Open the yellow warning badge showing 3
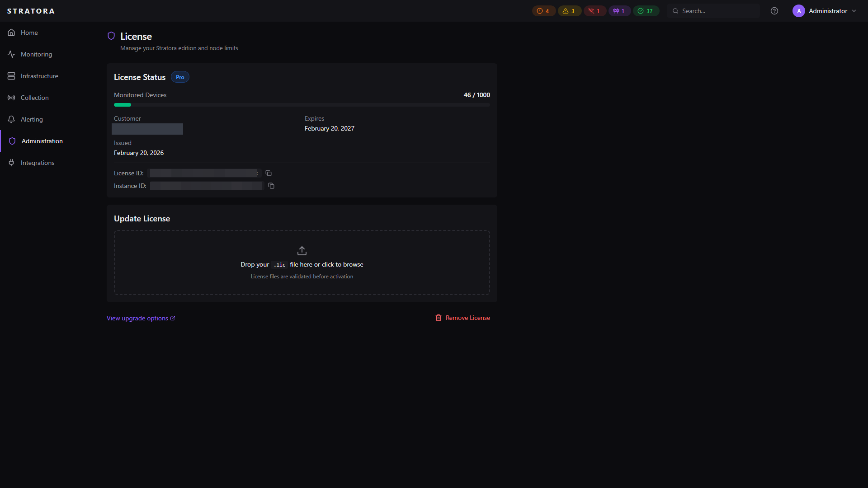Image resolution: width=868 pixels, height=488 pixels. pos(569,11)
